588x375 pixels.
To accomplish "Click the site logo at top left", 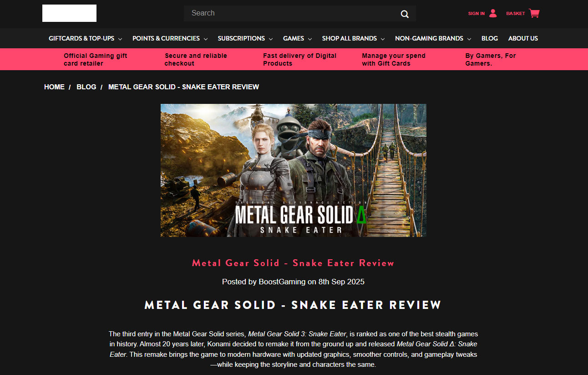I will pyautogui.click(x=69, y=13).
